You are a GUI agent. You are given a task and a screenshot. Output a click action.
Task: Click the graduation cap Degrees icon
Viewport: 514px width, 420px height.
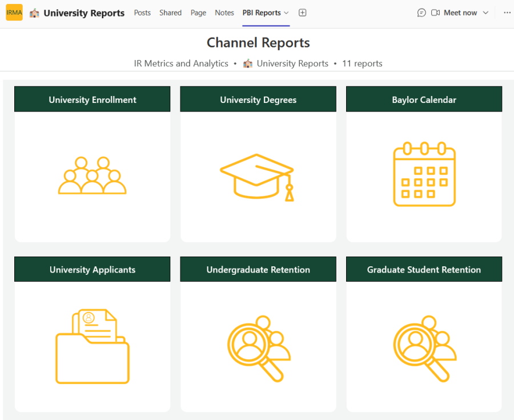point(258,177)
